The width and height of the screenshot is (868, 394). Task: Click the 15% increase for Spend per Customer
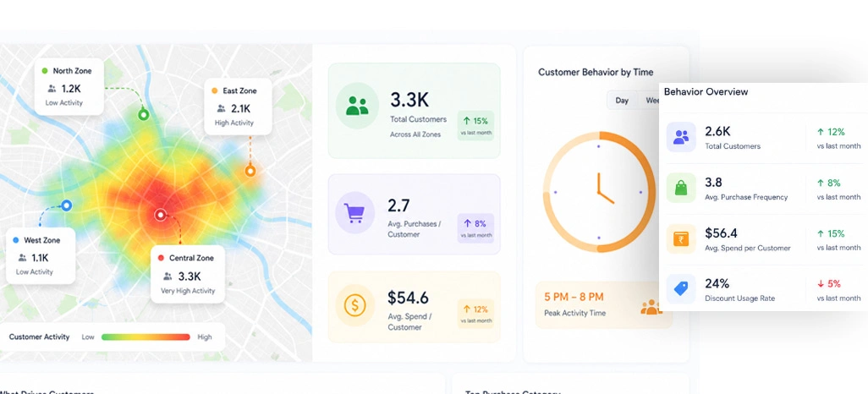tap(831, 233)
